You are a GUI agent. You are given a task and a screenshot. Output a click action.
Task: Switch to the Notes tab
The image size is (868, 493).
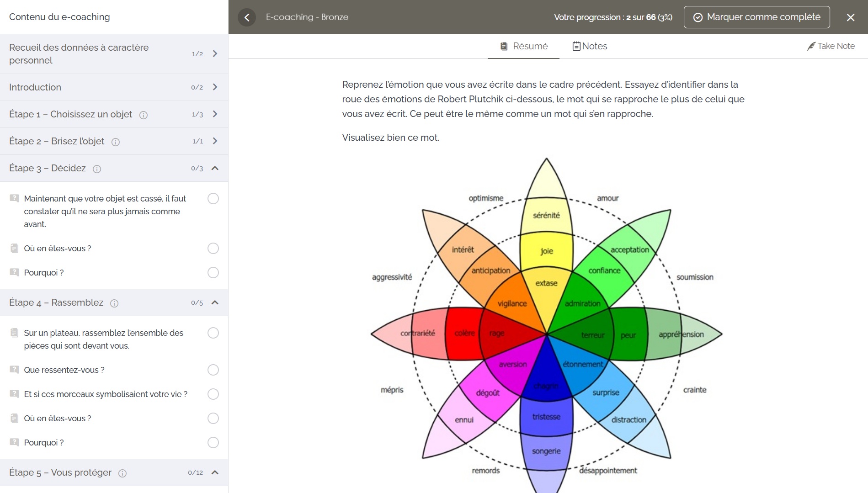[590, 46]
